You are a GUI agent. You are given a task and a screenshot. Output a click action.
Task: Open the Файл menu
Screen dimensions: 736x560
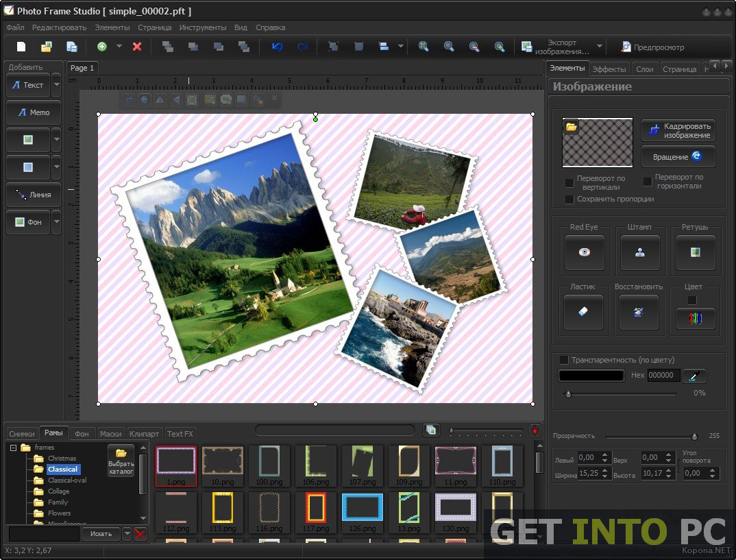(15, 27)
